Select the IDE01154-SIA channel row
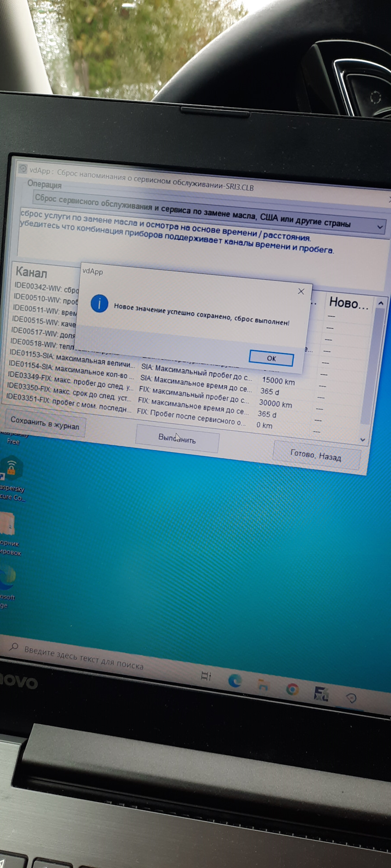The width and height of the screenshot is (391, 868). click(x=71, y=369)
